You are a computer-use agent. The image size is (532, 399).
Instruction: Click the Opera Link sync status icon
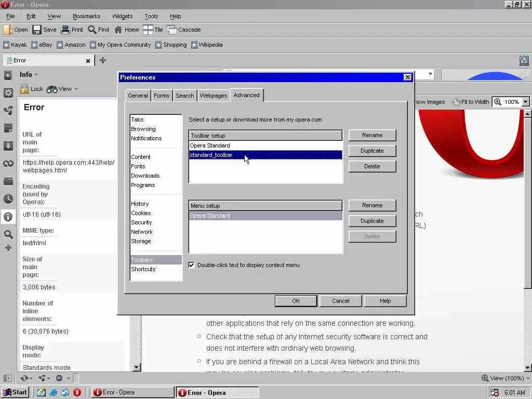[24, 378]
